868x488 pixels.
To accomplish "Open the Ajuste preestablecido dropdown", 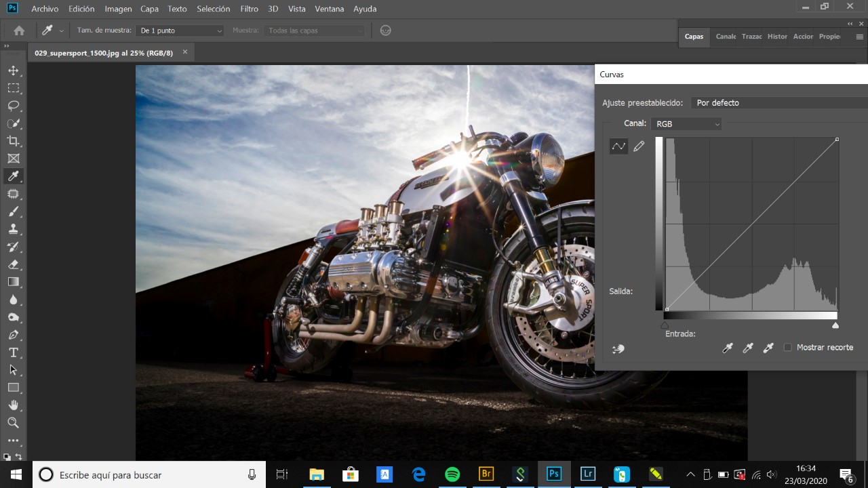I will click(779, 103).
